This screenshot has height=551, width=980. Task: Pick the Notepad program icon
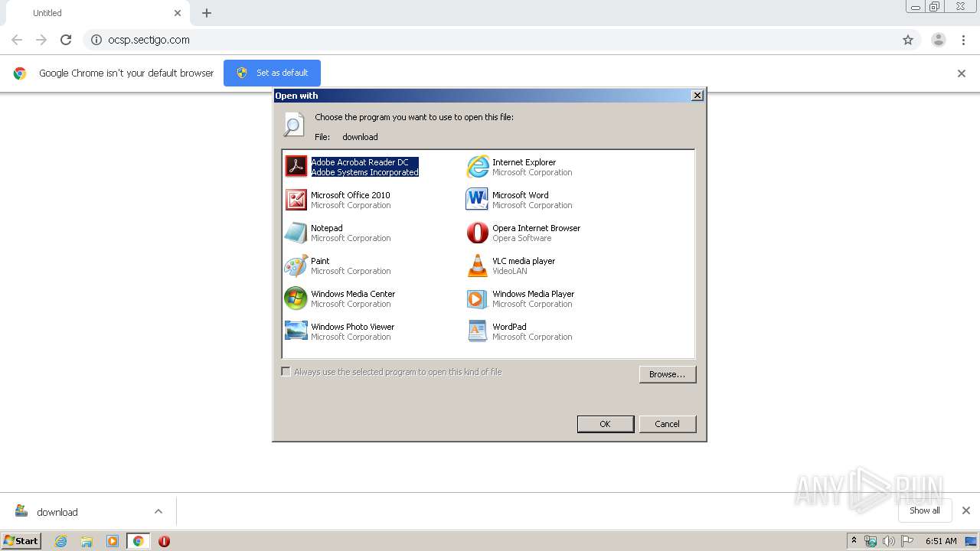coord(296,233)
